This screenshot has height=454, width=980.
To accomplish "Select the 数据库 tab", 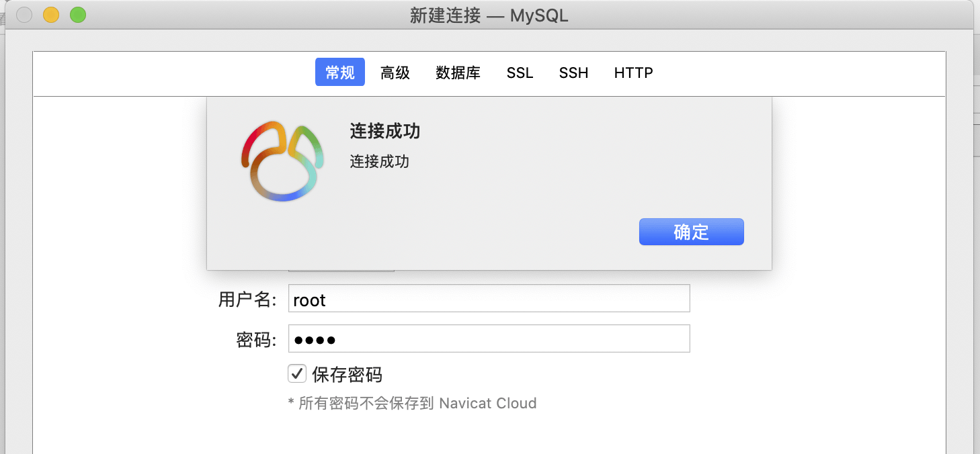I will (458, 73).
